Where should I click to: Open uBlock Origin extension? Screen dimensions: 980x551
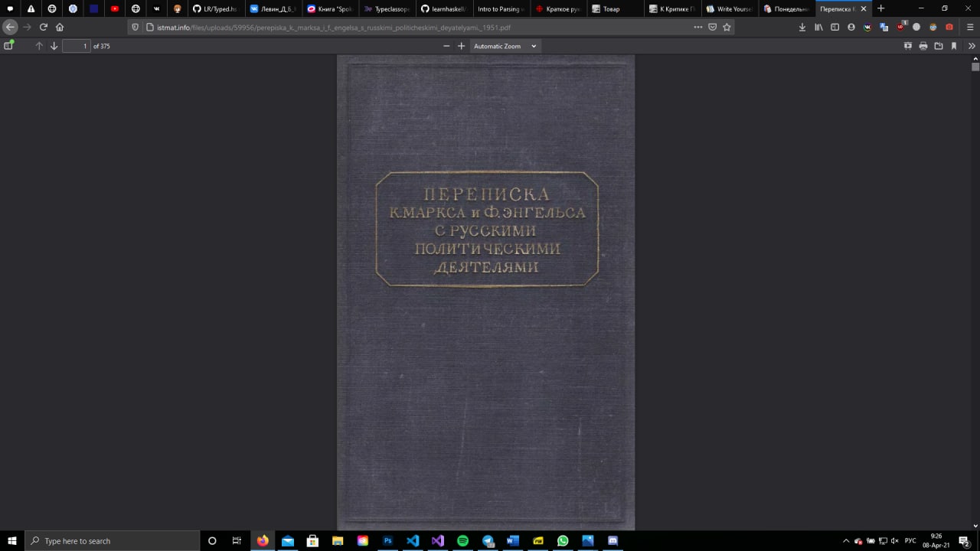[901, 27]
